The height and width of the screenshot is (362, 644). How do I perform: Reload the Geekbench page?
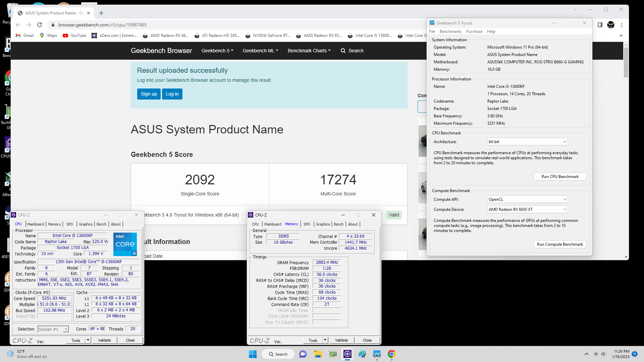40,25
